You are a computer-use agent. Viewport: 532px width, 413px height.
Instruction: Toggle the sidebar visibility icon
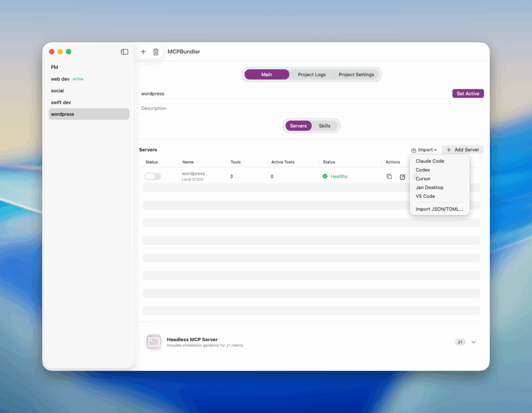[x=125, y=52]
